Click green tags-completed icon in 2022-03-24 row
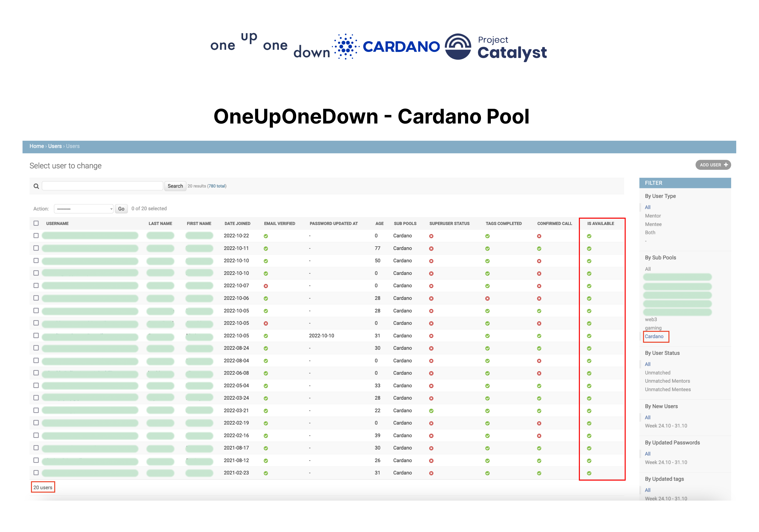The width and height of the screenshot is (759, 532). pyautogui.click(x=487, y=398)
